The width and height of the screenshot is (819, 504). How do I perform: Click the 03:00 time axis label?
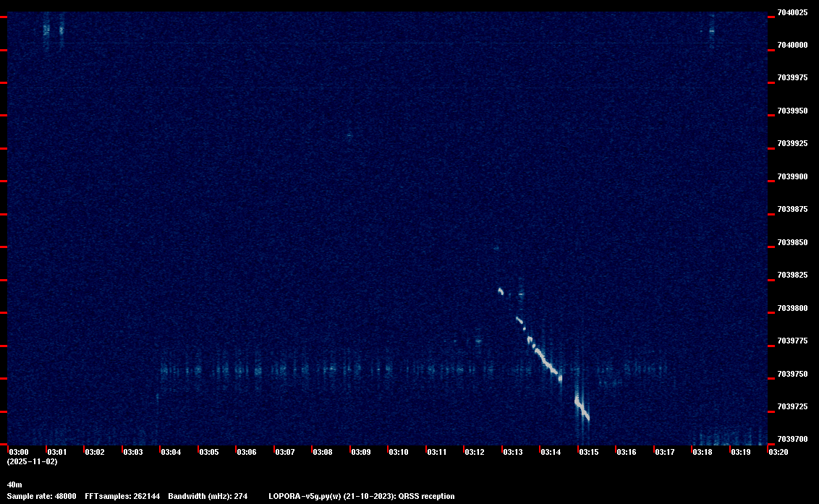tap(19, 452)
